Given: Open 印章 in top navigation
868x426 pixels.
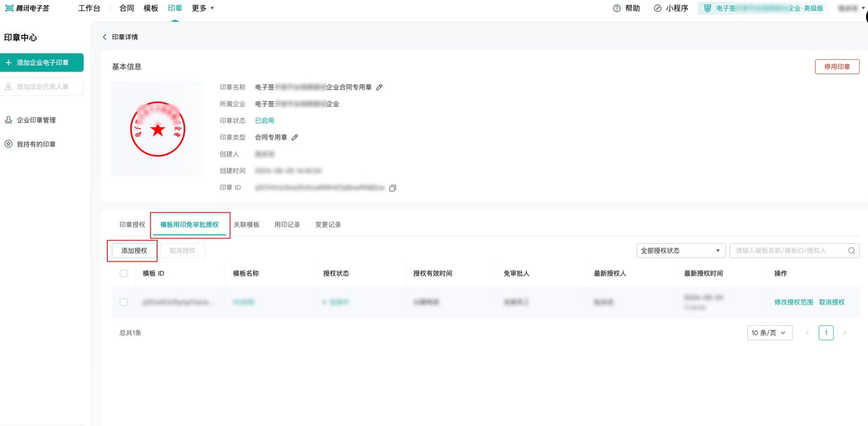Looking at the screenshot, I should pyautogui.click(x=175, y=8).
